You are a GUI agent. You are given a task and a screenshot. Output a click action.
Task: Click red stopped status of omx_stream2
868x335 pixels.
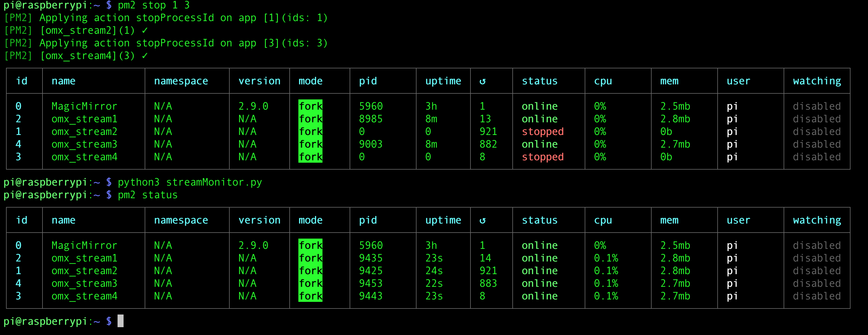[x=542, y=131]
